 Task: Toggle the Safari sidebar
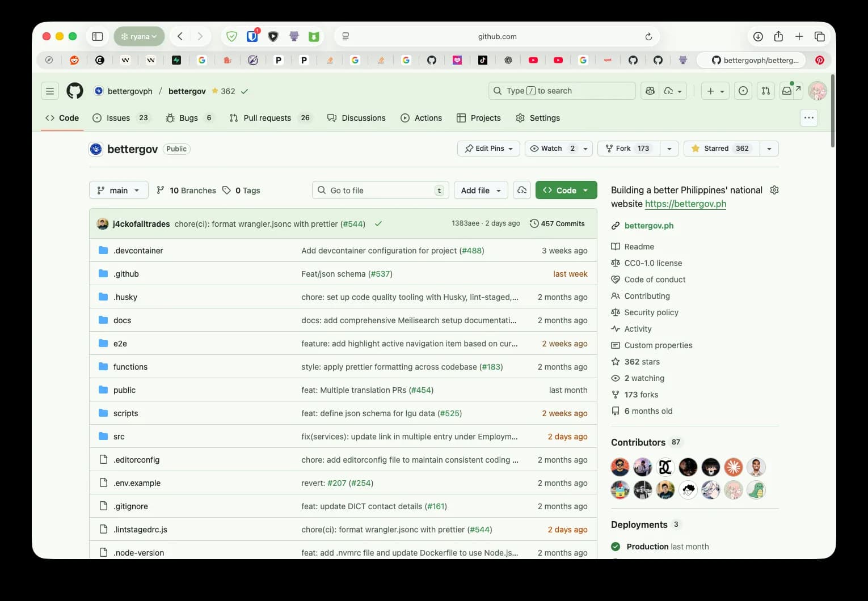[98, 36]
